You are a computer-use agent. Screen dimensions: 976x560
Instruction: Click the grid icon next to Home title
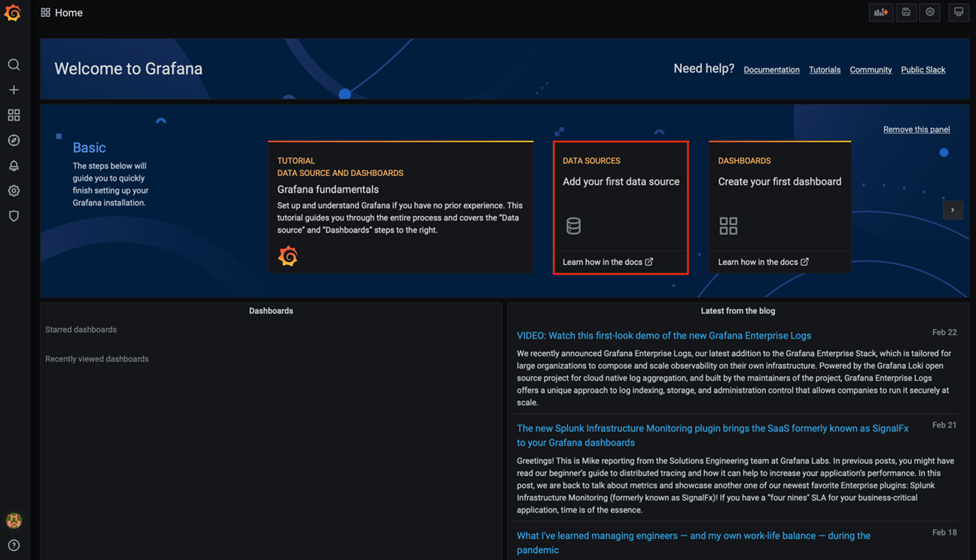pos(45,13)
